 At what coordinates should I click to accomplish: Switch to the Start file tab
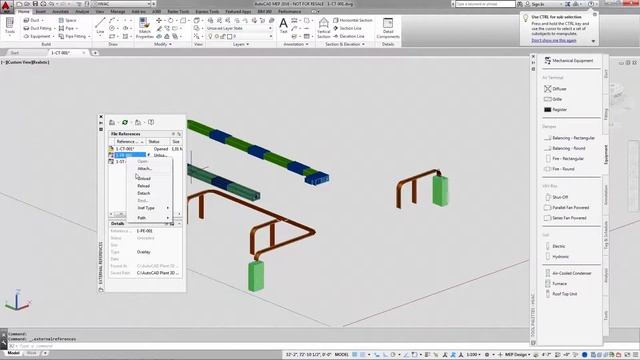pyautogui.click(x=15, y=53)
